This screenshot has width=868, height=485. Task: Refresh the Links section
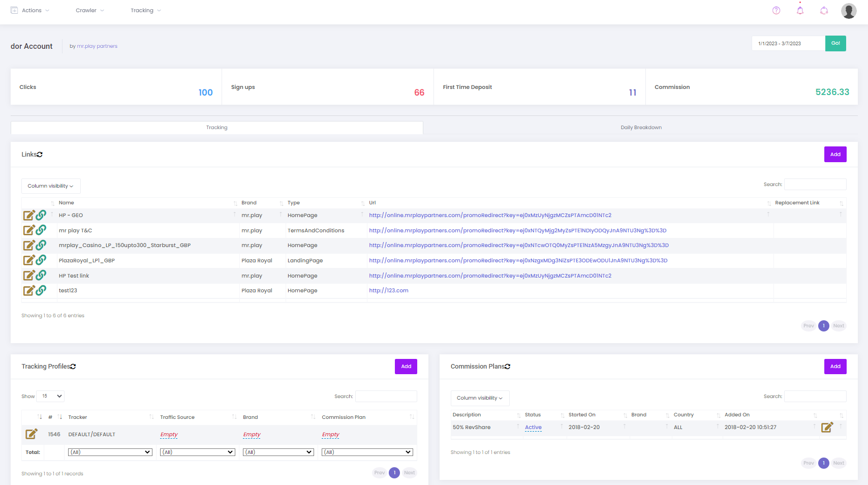click(40, 155)
